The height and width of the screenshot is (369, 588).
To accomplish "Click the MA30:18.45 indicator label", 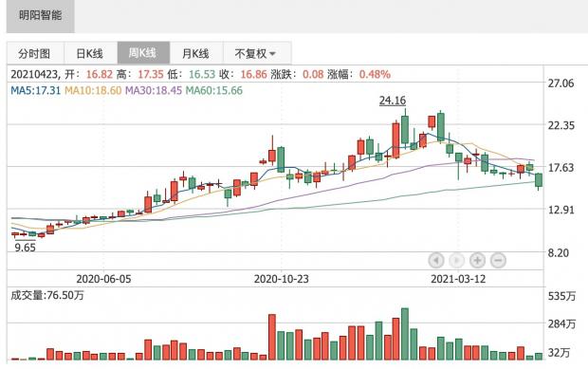I will 154,90.
